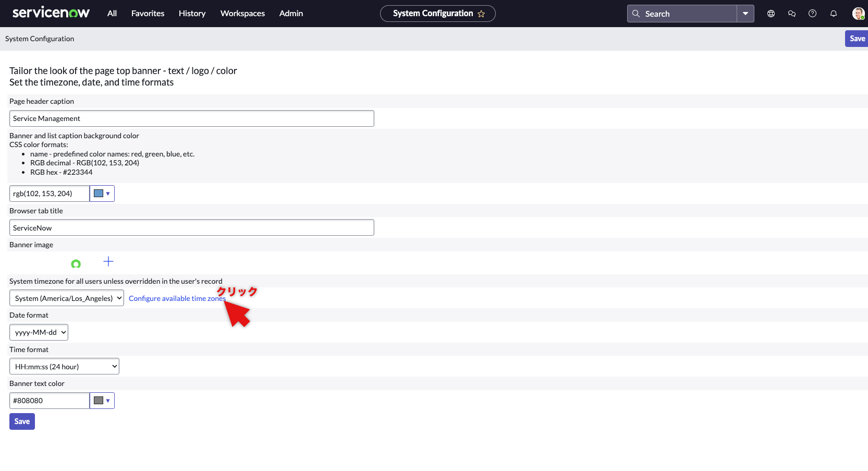Viewport: 868px width, 471px height.
Task: Open the user avatar profile menu
Action: (x=858, y=14)
